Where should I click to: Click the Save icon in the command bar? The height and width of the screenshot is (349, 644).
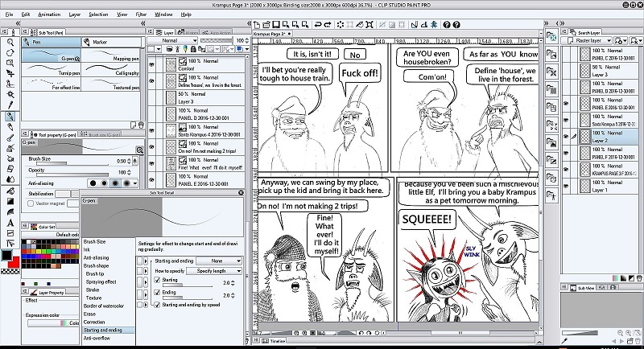(x=276, y=25)
